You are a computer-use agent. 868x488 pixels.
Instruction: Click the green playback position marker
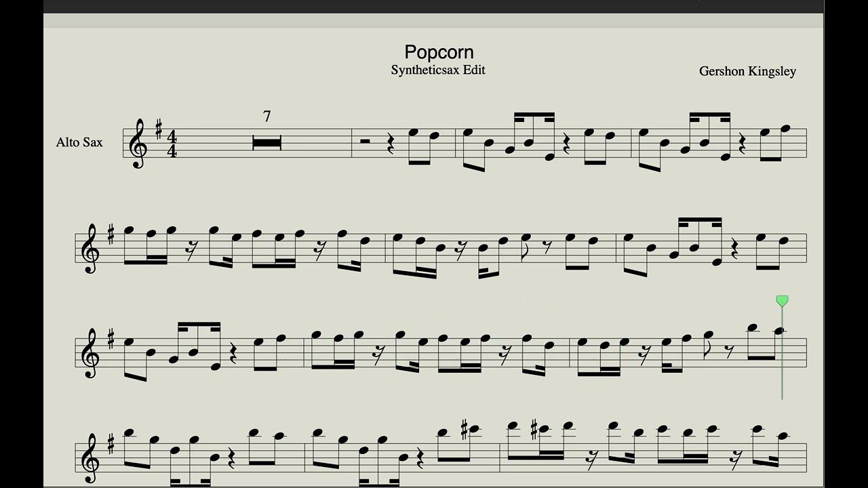(782, 301)
